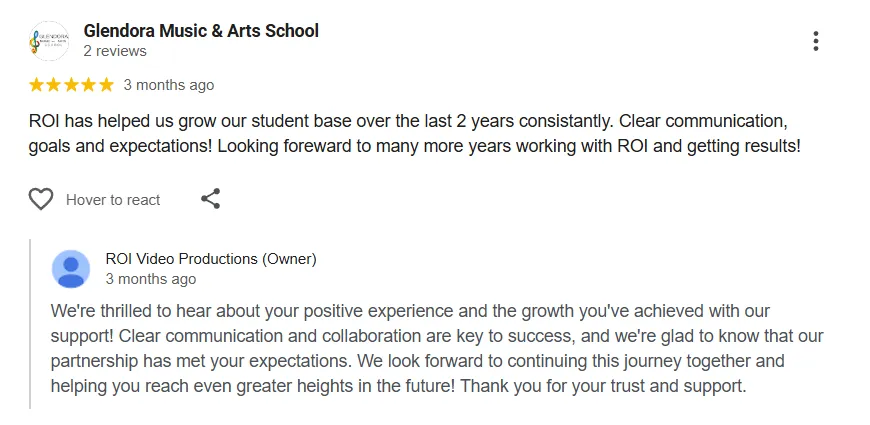The image size is (870, 425).
Task: Click the review's "3 months ago" timestamp
Action: pos(168,85)
